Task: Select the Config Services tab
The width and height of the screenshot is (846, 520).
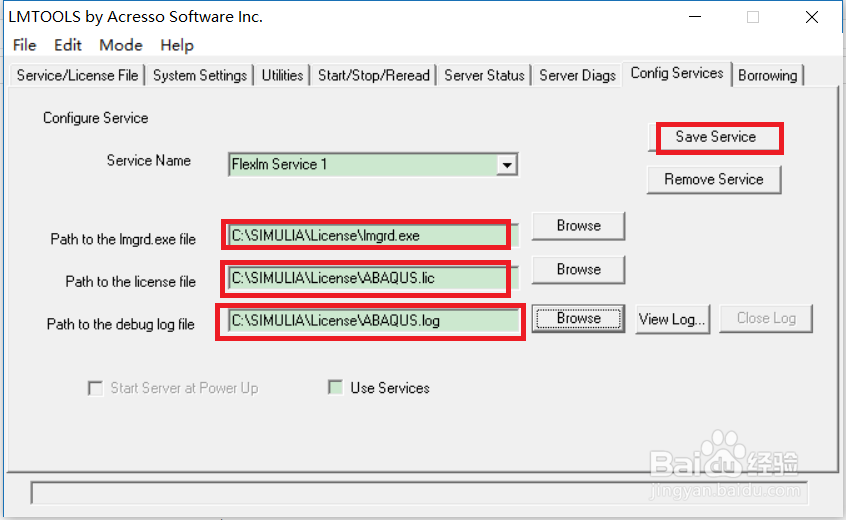Action: pos(677,73)
